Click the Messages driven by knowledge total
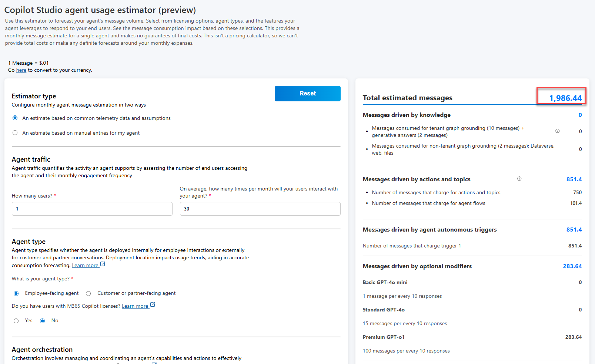The height and width of the screenshot is (364, 595). (x=579, y=115)
